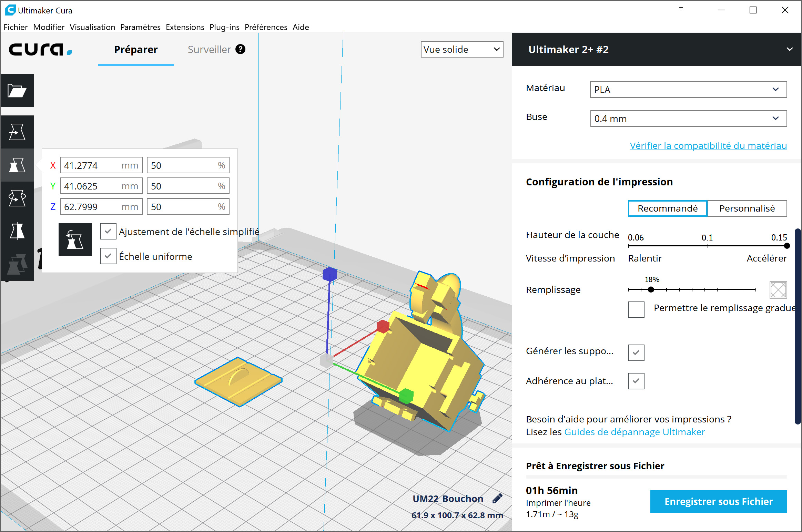Open Guides de dépannage Ultimaker link
Screen dimensions: 802x532
pyautogui.click(x=635, y=432)
